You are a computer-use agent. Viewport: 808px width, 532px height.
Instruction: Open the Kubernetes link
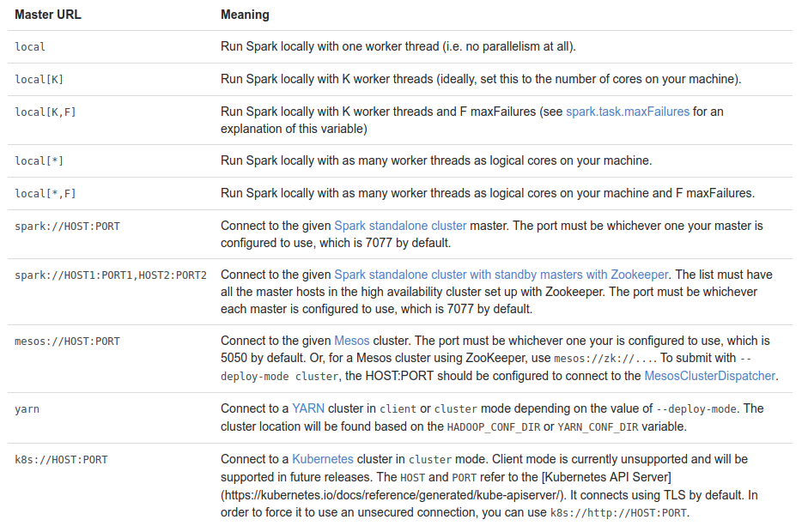(323, 459)
